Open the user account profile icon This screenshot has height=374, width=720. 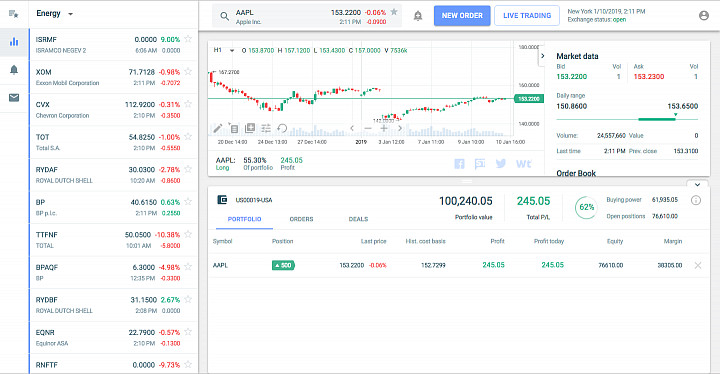point(703,16)
